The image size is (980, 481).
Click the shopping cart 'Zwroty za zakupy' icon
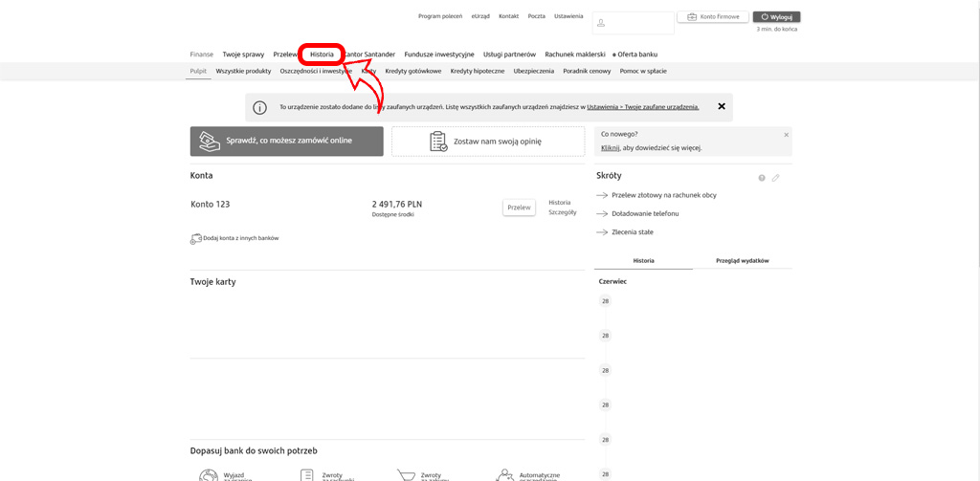coord(407,474)
